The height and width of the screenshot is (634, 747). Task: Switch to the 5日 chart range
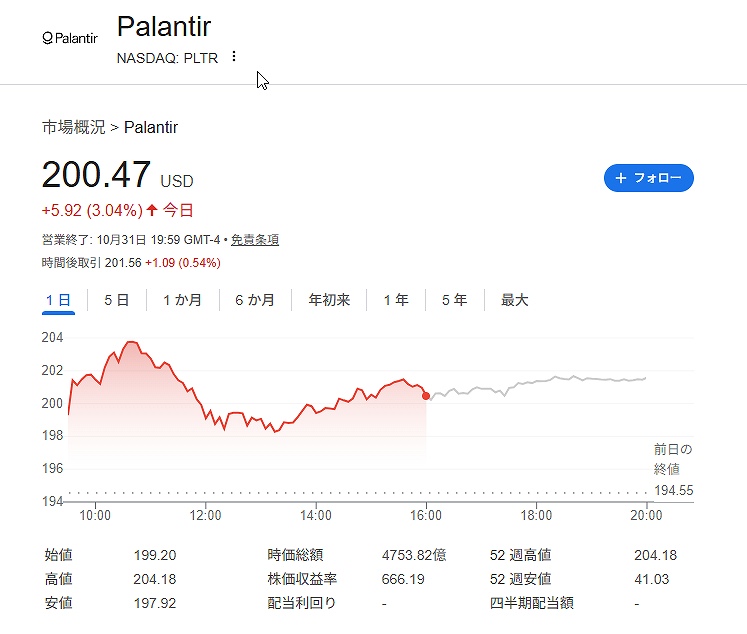coord(117,300)
